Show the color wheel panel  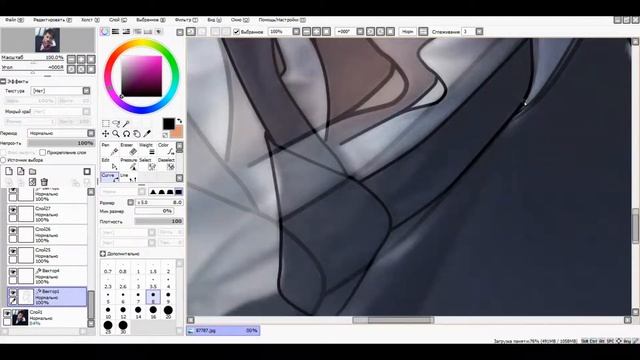pos(105,31)
